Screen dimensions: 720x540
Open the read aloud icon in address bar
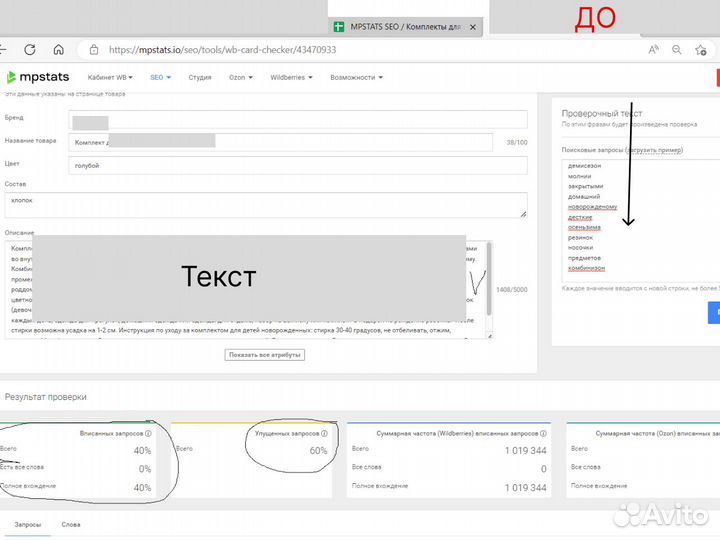653,50
